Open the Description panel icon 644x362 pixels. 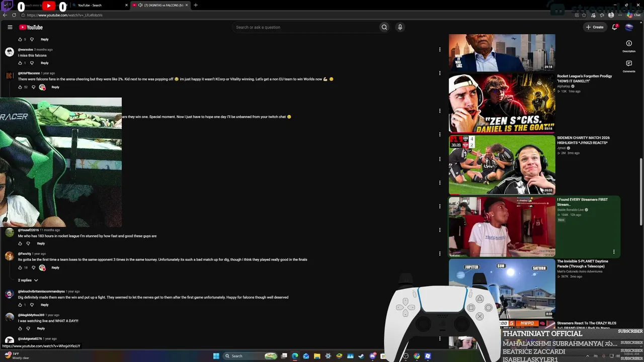(x=629, y=43)
